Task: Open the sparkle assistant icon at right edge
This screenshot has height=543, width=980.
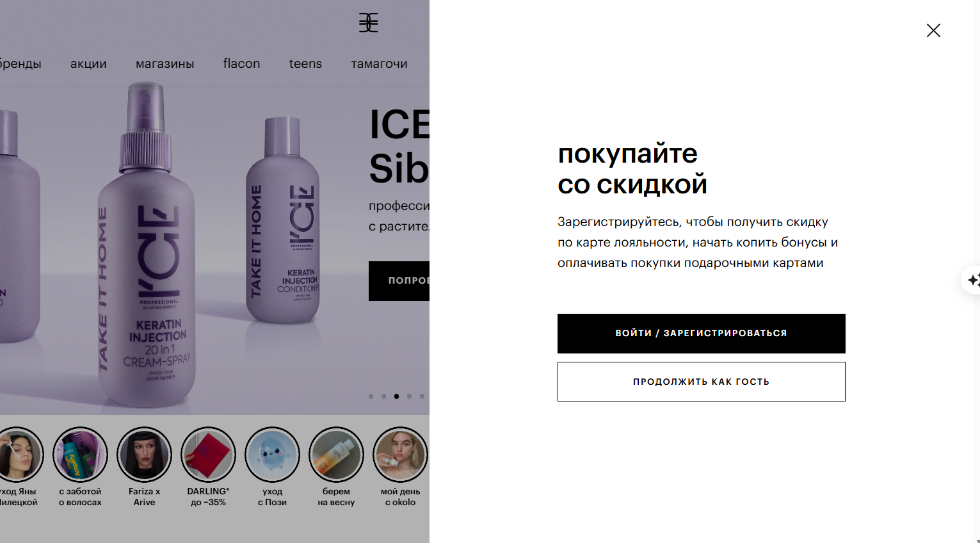Action: tap(972, 280)
